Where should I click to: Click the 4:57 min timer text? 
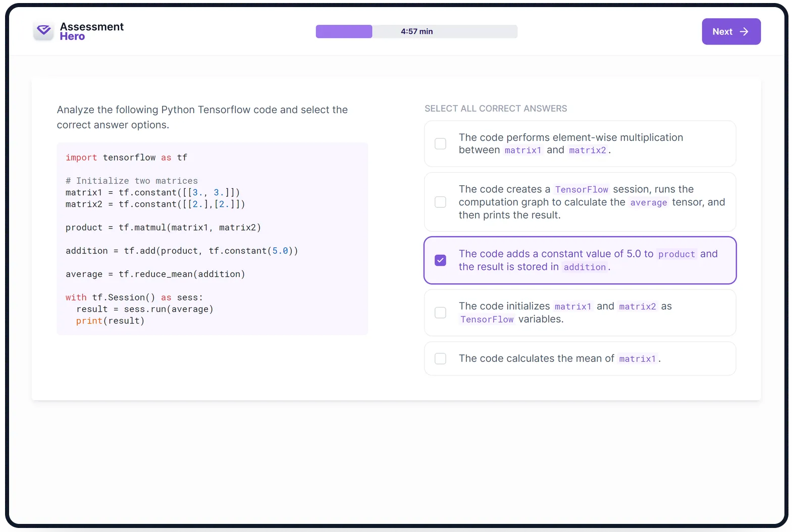[x=417, y=31]
